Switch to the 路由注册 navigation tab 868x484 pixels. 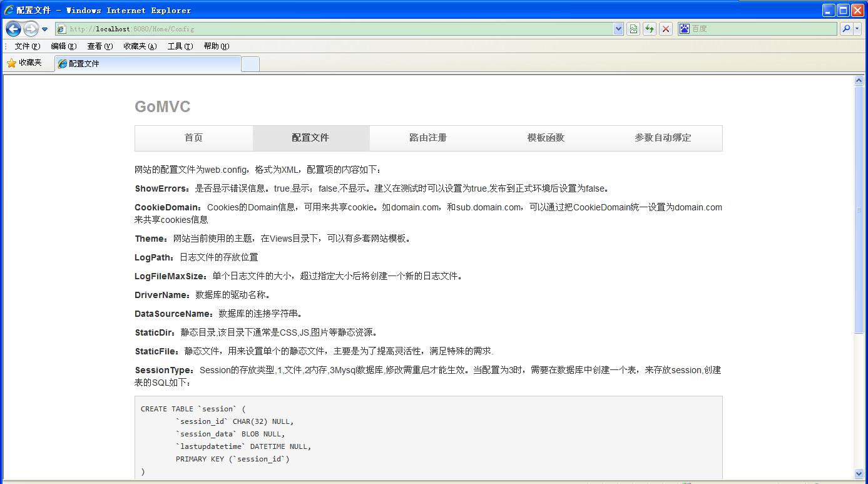tap(428, 138)
